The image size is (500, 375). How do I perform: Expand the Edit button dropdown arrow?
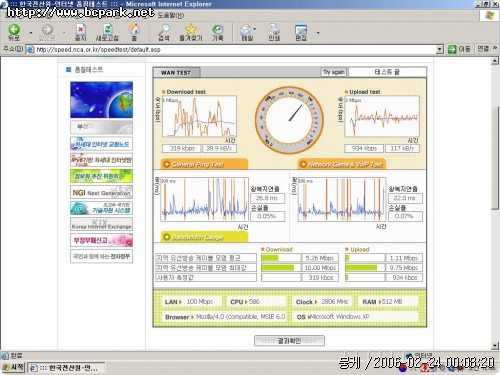point(318,33)
